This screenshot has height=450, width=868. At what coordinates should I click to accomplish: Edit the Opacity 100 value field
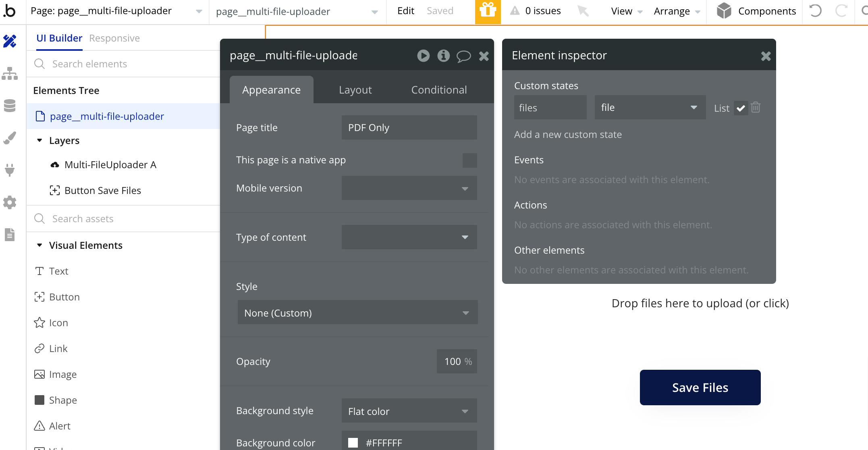pyautogui.click(x=457, y=361)
